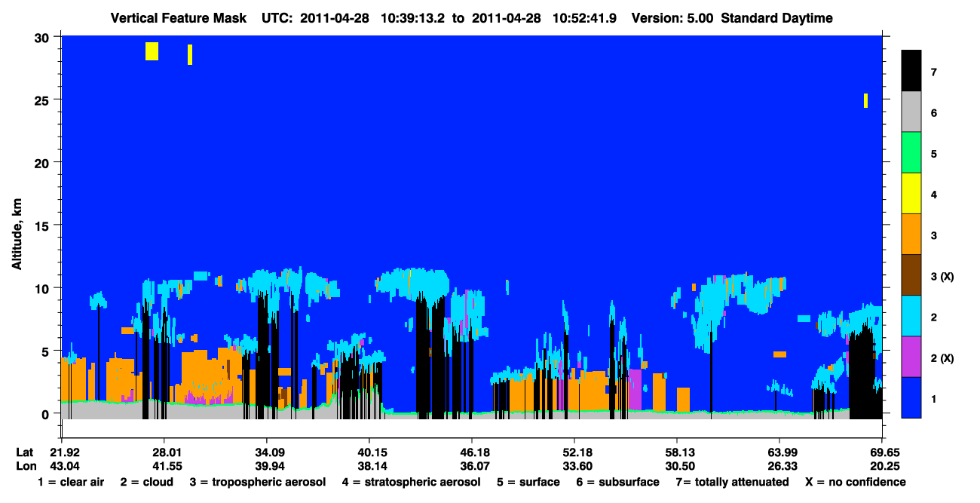Click the '1 = clear air' legend text
Viewport: 980px width, 503px height.
click(70, 482)
